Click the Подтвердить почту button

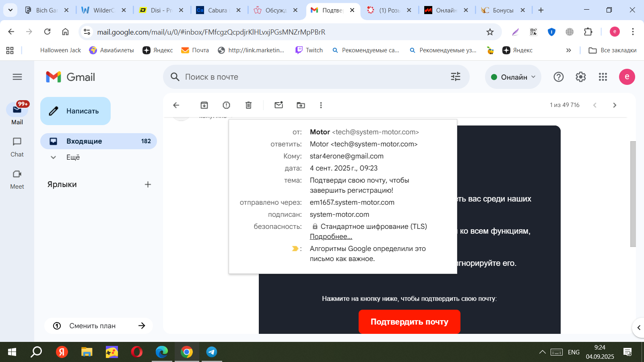(x=409, y=322)
